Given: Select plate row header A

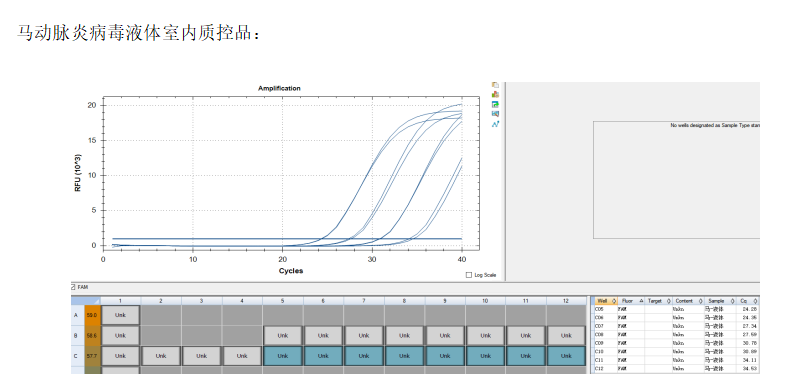Looking at the screenshot, I should coord(77,315).
